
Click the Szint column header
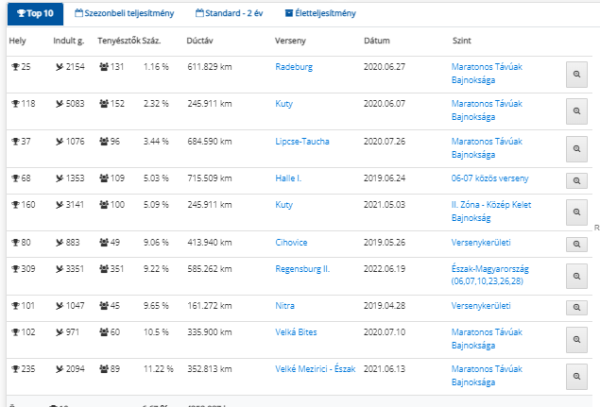point(461,41)
